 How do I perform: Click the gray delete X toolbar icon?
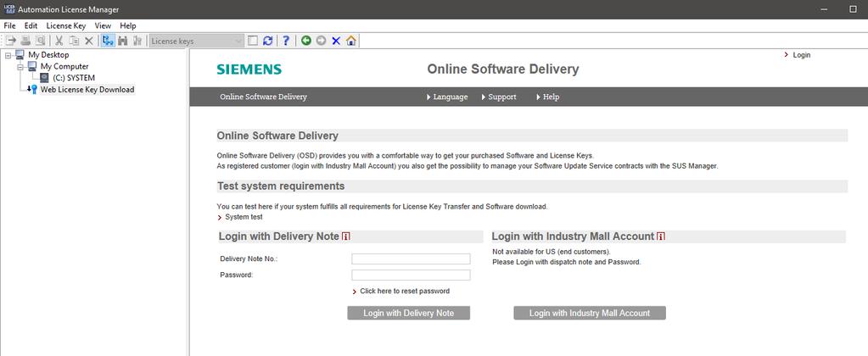(x=88, y=41)
